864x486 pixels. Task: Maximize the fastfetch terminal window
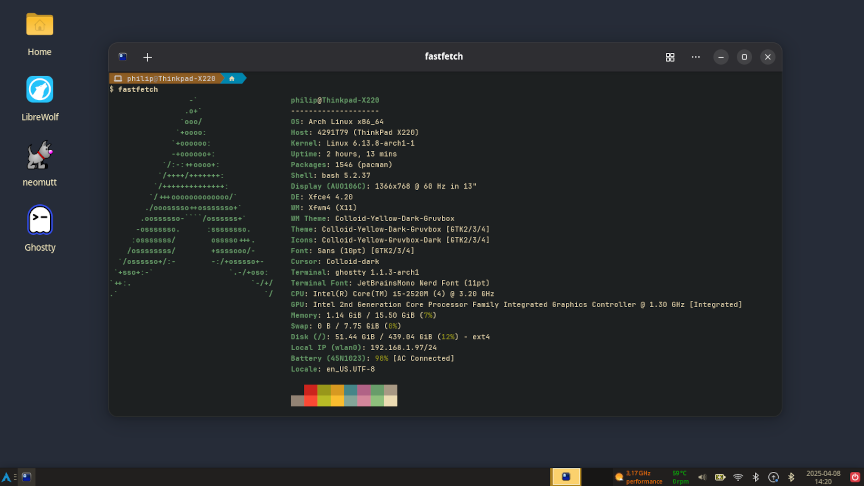[x=744, y=57]
